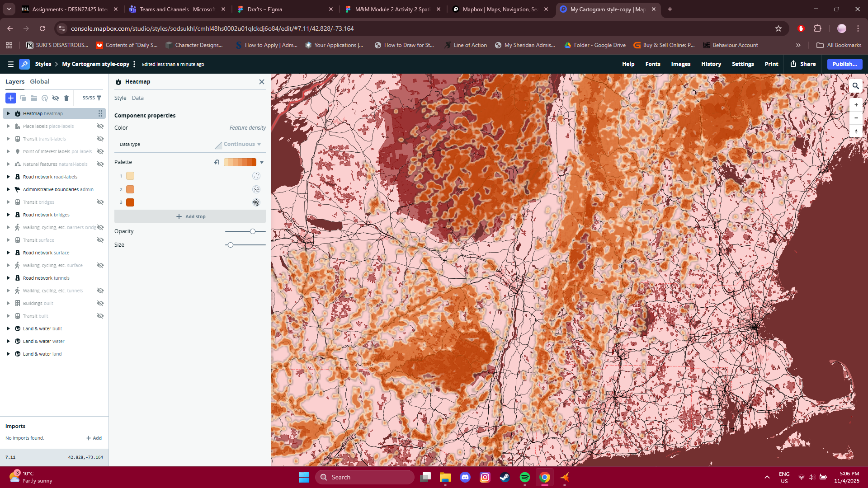
Task: Select the Duplicate layer icon
Action: (23, 98)
